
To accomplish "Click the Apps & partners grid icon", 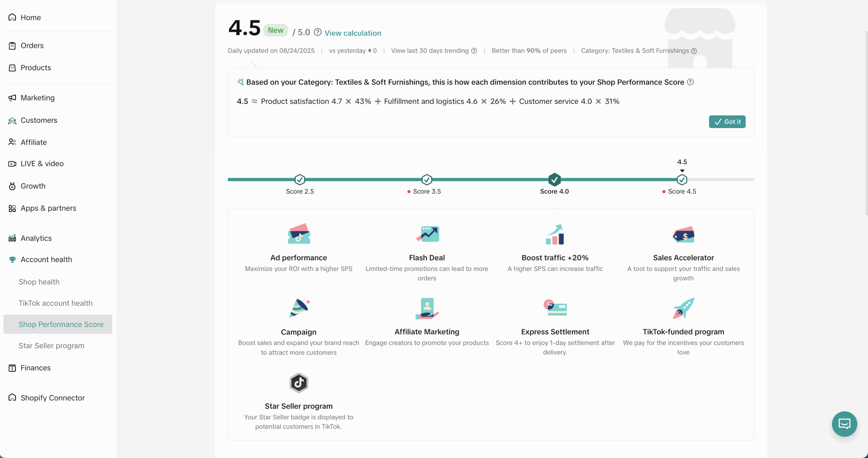I will coord(12,208).
